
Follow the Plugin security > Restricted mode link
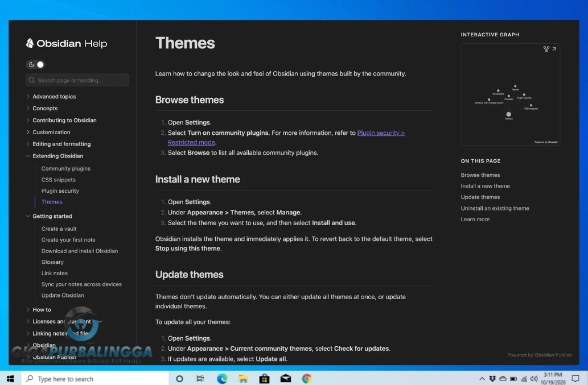(x=381, y=133)
